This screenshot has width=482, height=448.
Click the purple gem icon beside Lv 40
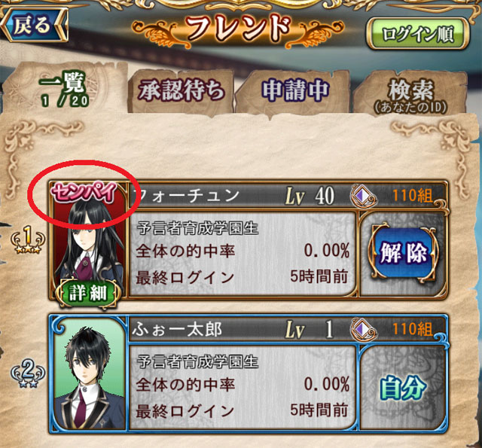[x=363, y=196]
